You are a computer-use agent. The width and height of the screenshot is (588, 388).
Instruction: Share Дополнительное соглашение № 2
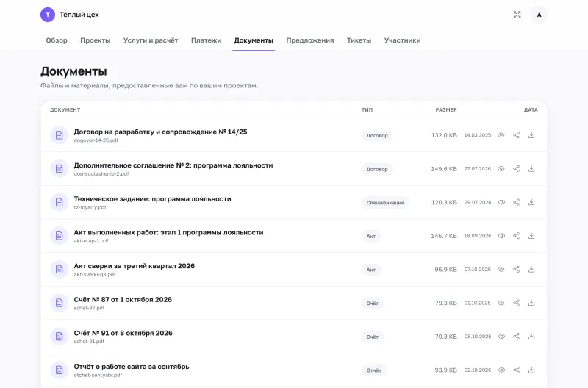click(517, 169)
